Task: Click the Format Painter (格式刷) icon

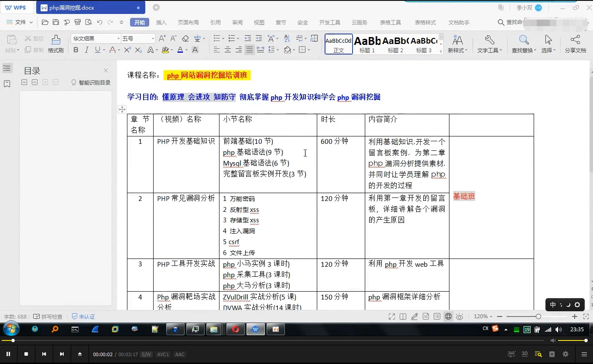Action: [55, 42]
